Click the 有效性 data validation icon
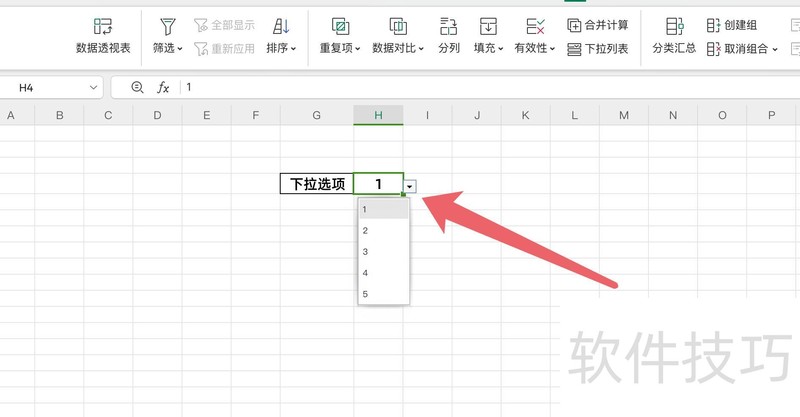This screenshot has width=800, height=417. pyautogui.click(x=535, y=26)
